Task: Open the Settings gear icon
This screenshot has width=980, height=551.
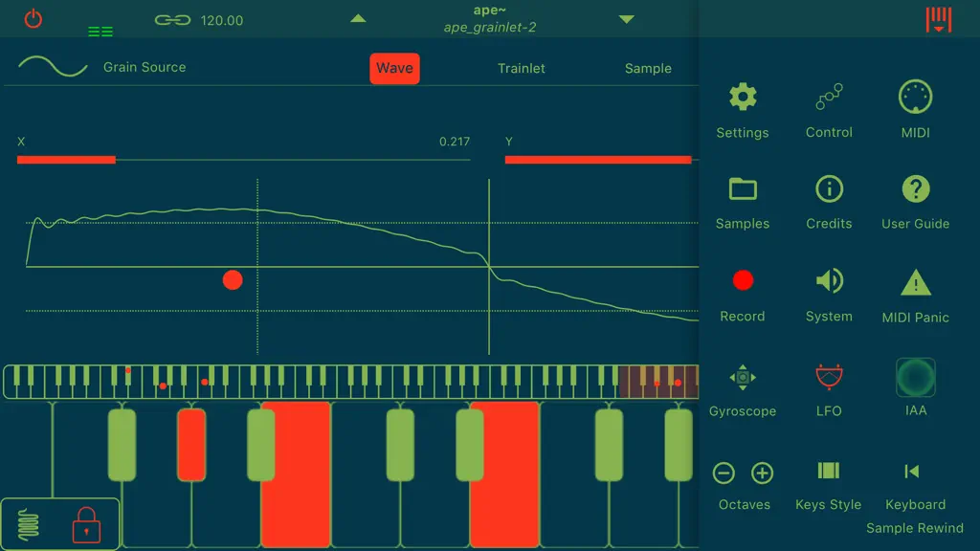Action: pyautogui.click(x=743, y=98)
